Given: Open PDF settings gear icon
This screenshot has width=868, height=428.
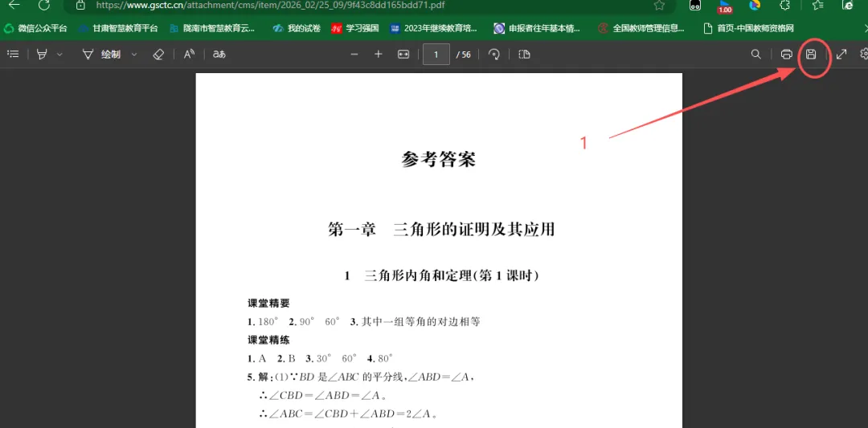Looking at the screenshot, I should [864, 54].
